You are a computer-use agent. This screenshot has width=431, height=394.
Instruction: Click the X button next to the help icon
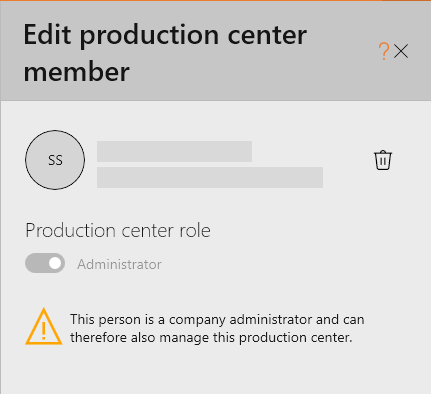point(401,51)
